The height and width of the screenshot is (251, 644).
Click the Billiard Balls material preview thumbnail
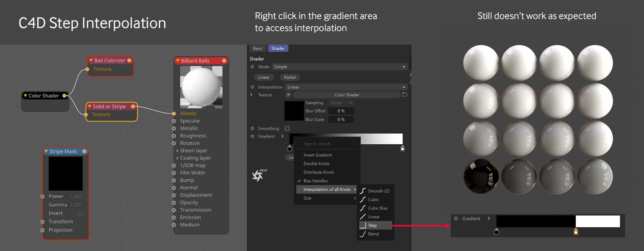pos(201,87)
